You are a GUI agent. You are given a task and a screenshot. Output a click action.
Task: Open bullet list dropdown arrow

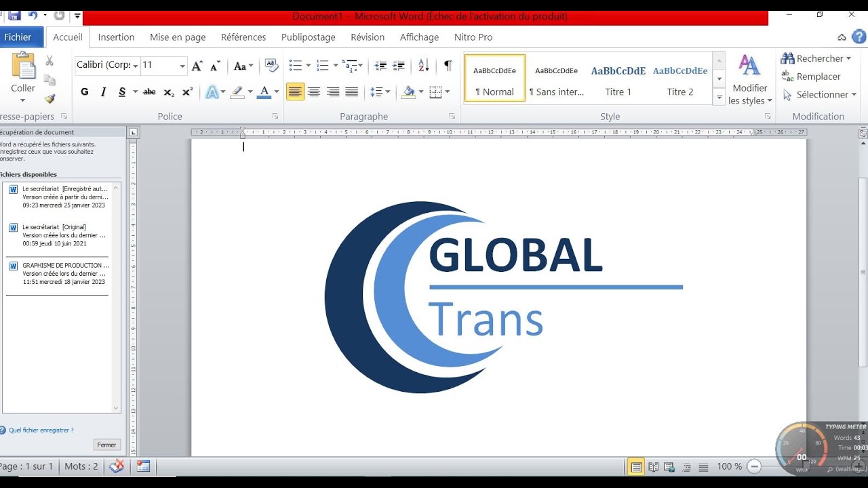[x=308, y=66]
